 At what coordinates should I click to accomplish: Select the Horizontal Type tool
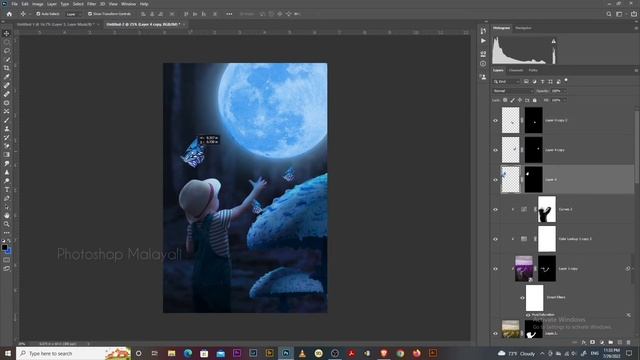tap(7, 189)
